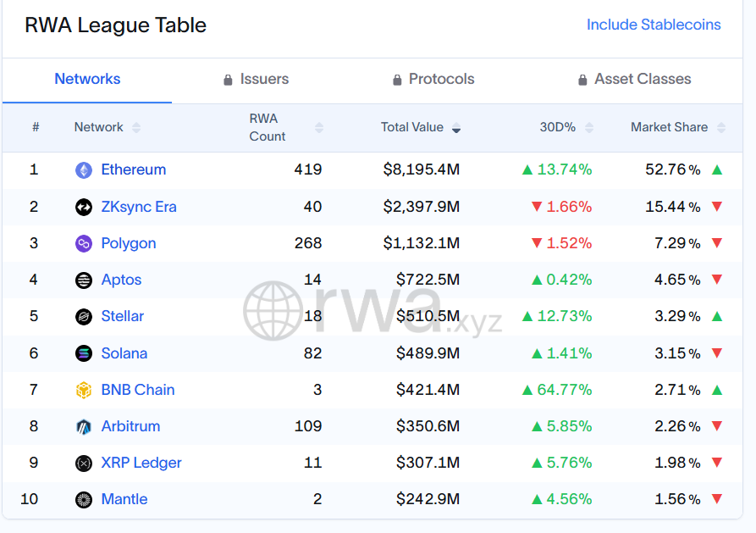Click the green arrow after 52.76% market share

click(x=717, y=169)
